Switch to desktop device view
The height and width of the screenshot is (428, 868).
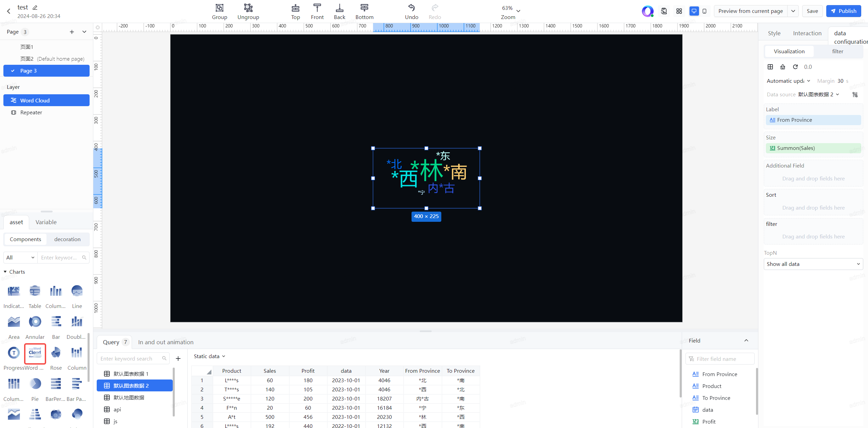pos(694,11)
